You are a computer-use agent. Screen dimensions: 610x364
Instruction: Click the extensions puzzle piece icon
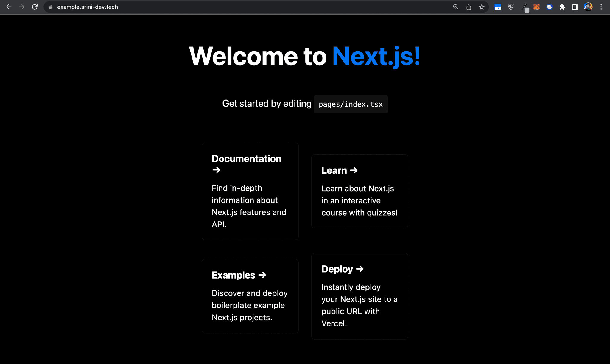click(x=563, y=7)
